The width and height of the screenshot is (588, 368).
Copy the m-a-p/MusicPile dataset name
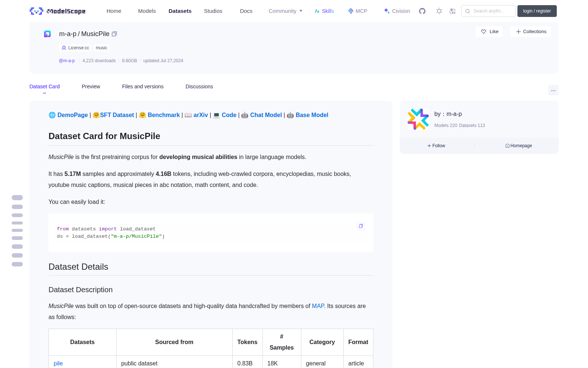point(114,34)
